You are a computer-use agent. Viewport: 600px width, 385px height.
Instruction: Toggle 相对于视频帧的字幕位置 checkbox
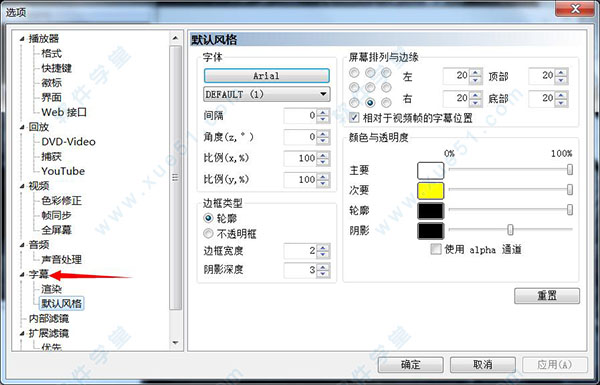point(354,117)
